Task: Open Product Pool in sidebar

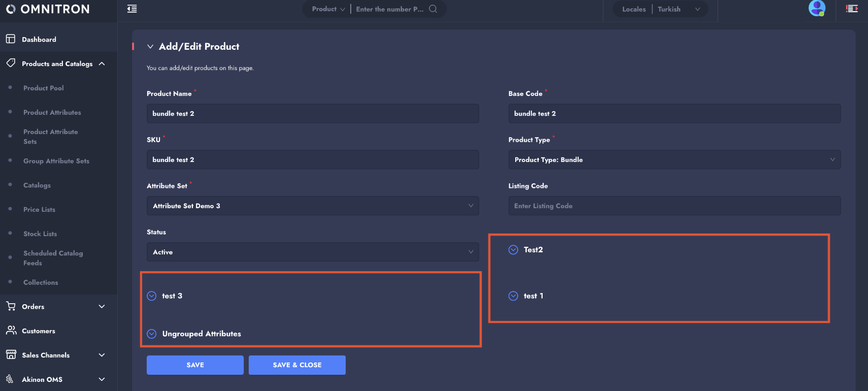Action: (44, 88)
